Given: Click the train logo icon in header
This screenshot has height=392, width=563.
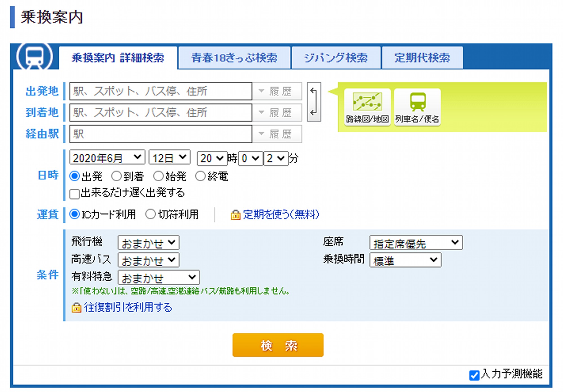Looking at the screenshot, I should (x=35, y=56).
